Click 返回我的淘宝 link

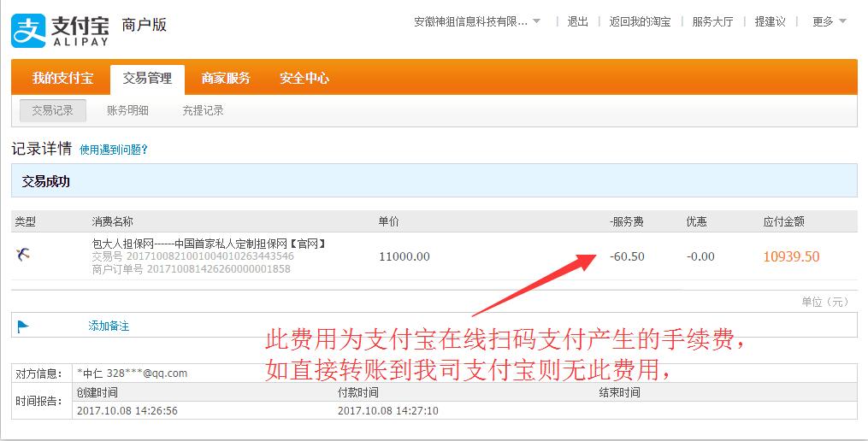tap(640, 22)
